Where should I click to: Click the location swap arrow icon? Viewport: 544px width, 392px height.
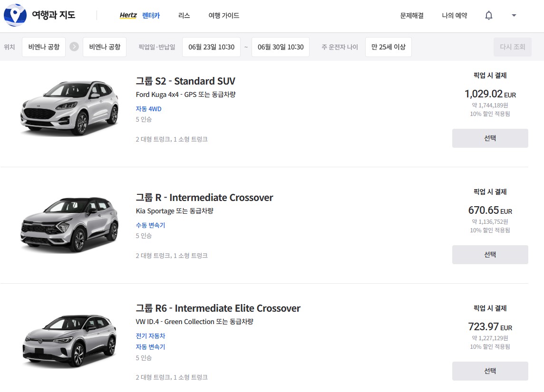(x=74, y=47)
